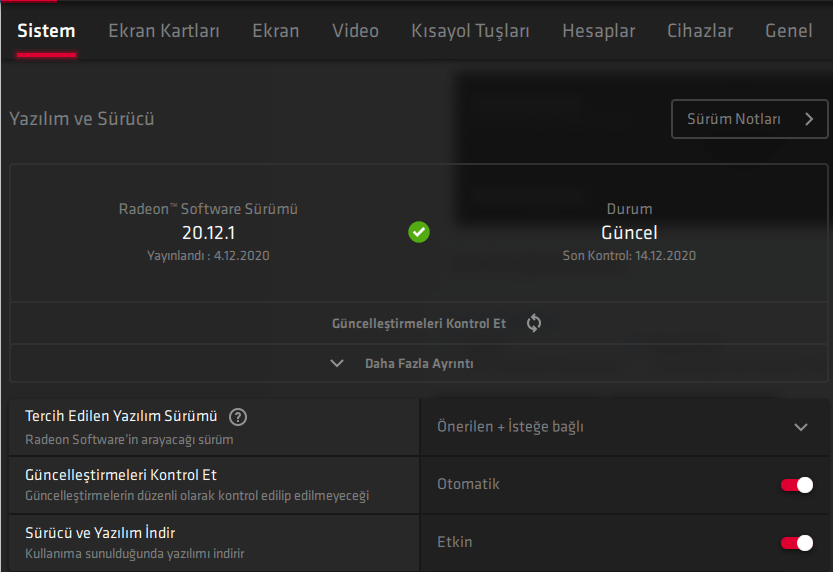Click Yayınlandı : 4.12.2020 text
Screen dimensions: 833x572
click(x=208, y=255)
